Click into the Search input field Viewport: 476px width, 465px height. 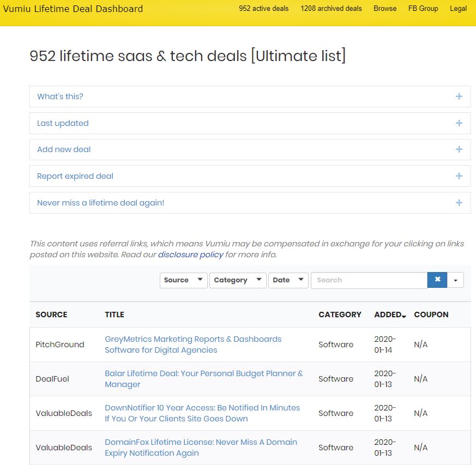369,280
